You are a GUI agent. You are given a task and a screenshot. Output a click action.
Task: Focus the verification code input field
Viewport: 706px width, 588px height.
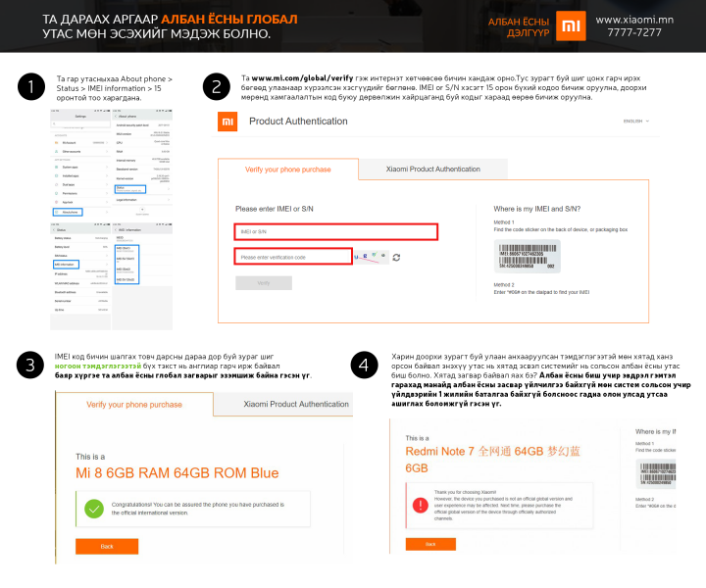pos(293,257)
